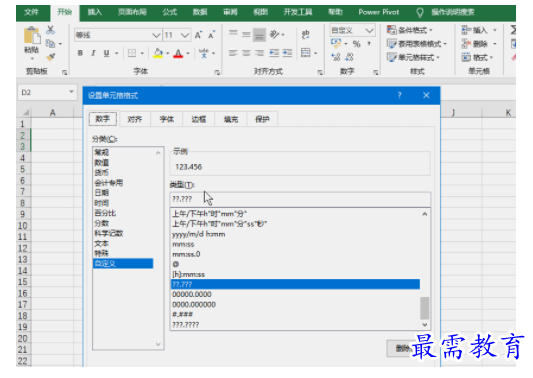Click the Wrap Text icon
Image resolution: width=533 pixels, height=378 pixels.
tap(305, 34)
